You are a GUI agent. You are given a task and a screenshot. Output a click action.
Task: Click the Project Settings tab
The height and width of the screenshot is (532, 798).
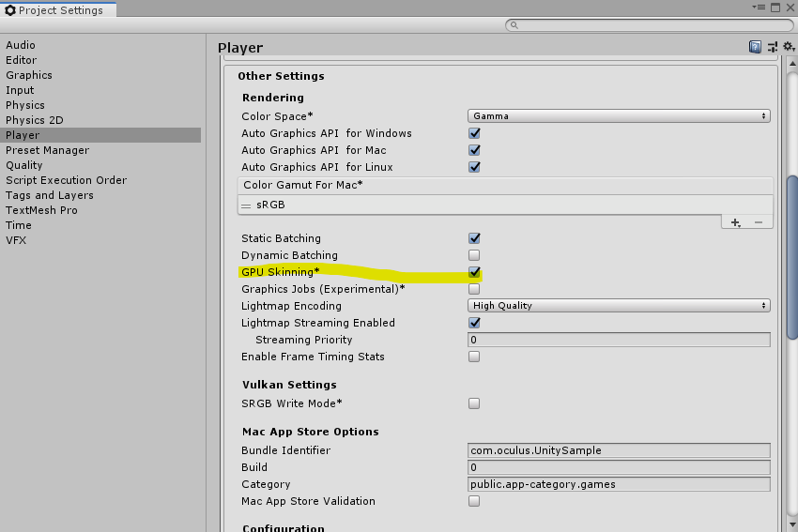tap(58, 9)
